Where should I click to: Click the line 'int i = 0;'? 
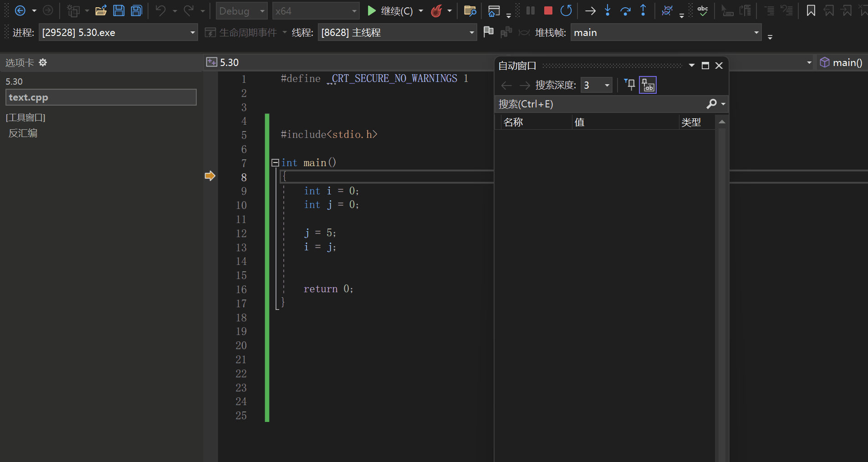coord(331,191)
